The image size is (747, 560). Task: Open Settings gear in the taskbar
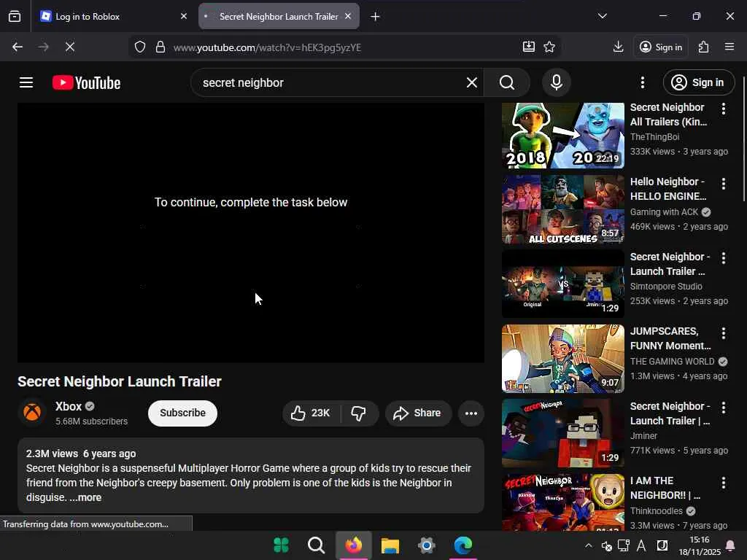pos(426,545)
